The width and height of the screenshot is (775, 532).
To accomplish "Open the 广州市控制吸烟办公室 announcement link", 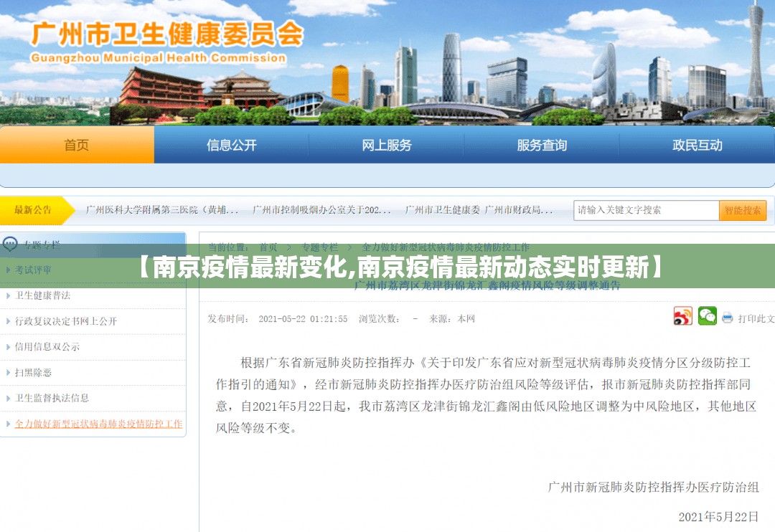I will [x=321, y=210].
